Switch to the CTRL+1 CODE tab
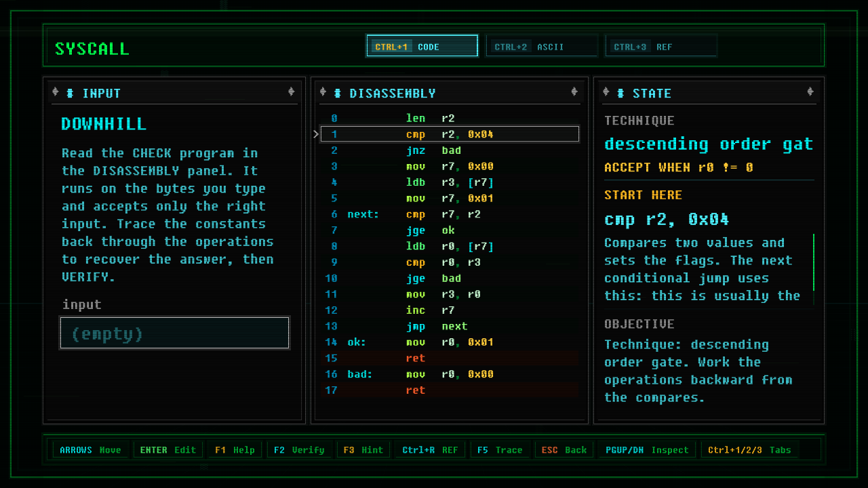The height and width of the screenshot is (488, 868). (x=422, y=46)
